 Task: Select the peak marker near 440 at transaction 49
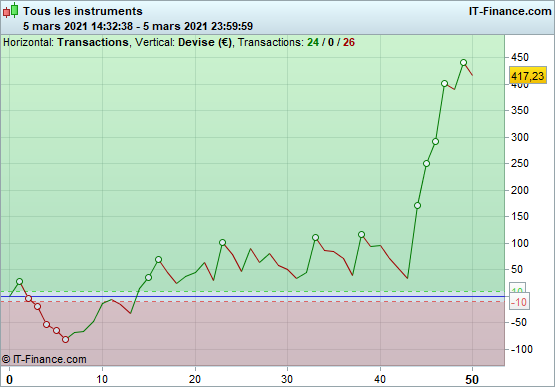click(463, 63)
